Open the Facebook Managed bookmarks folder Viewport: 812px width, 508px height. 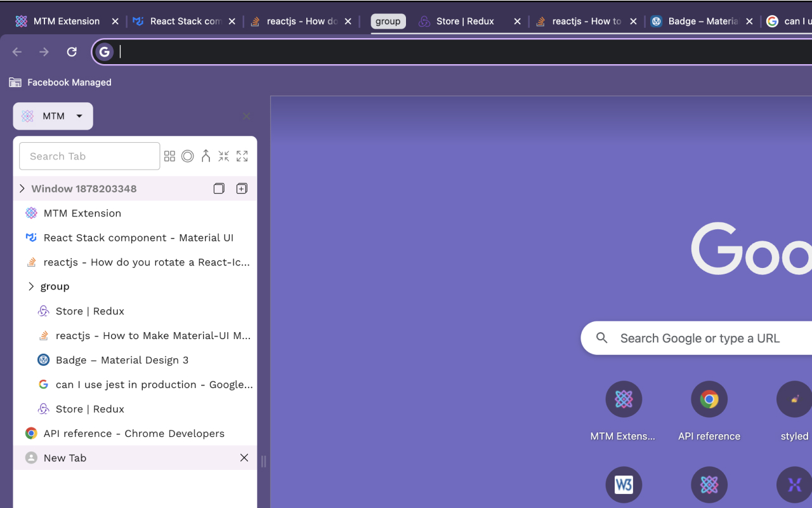click(60, 83)
